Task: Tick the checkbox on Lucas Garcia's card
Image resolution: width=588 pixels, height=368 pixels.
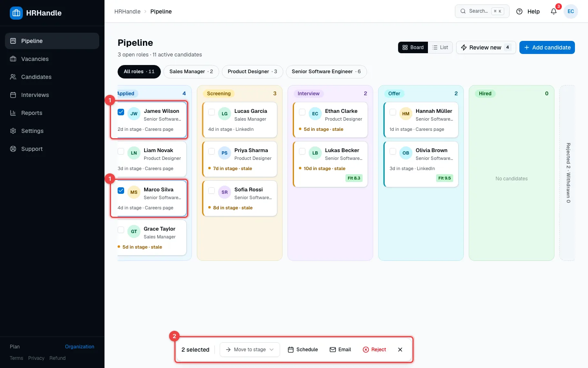Action: [x=212, y=112]
